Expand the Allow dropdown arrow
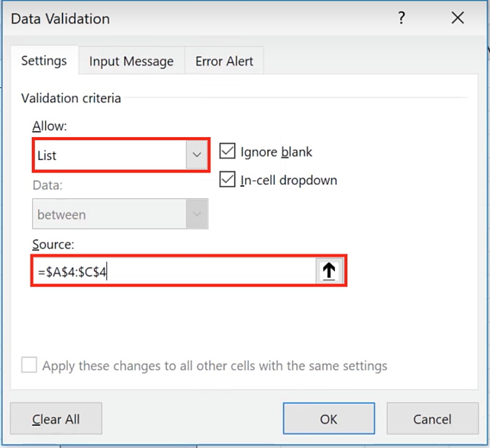 pyautogui.click(x=197, y=155)
